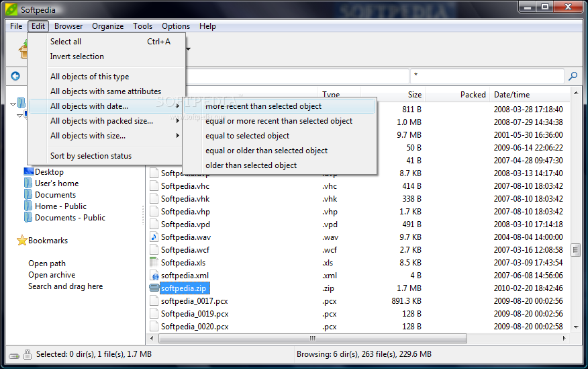
Task: Select the Softpedia_0020.pcx file row
Action: pos(358,326)
